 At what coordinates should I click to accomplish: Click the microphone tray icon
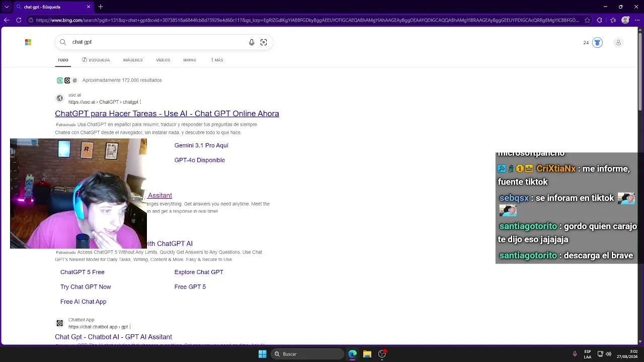575,354
